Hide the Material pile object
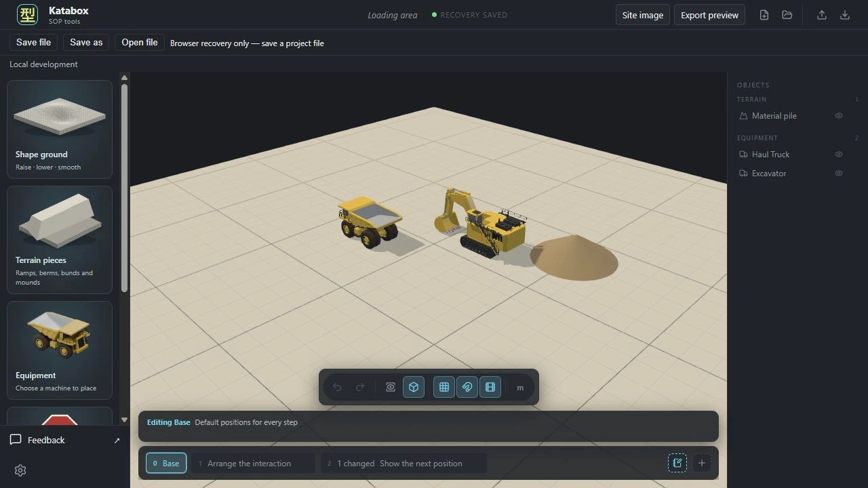 point(839,116)
